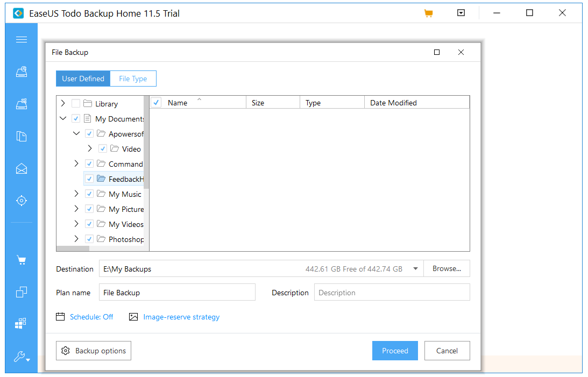Open the Destination path dropdown arrow
Image resolution: width=588 pixels, height=377 pixels.
[415, 269]
